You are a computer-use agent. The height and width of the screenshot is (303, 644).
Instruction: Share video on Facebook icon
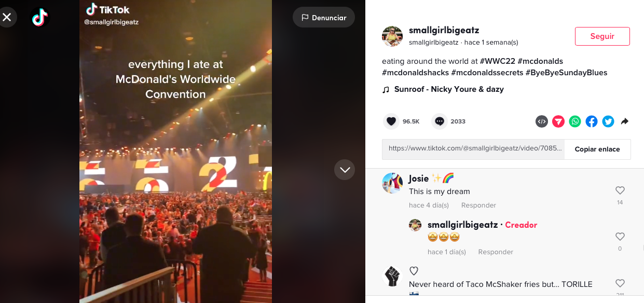coord(592,121)
